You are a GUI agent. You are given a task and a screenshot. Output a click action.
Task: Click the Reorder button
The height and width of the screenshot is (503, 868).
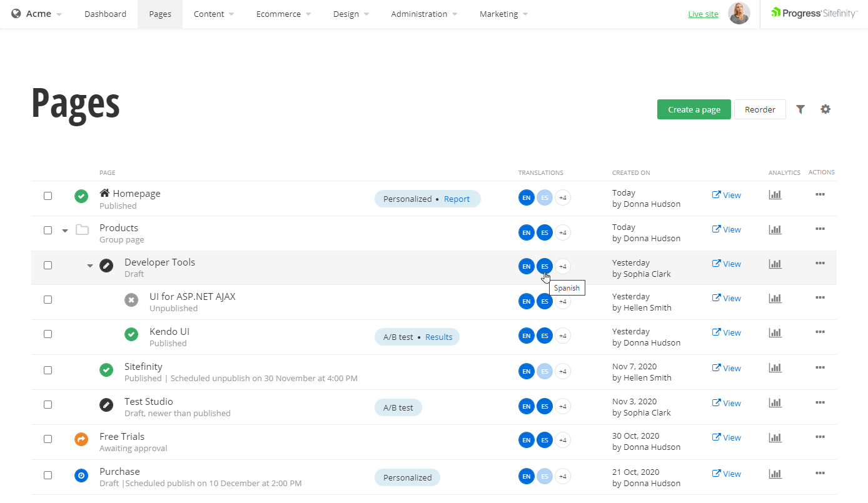pyautogui.click(x=759, y=109)
